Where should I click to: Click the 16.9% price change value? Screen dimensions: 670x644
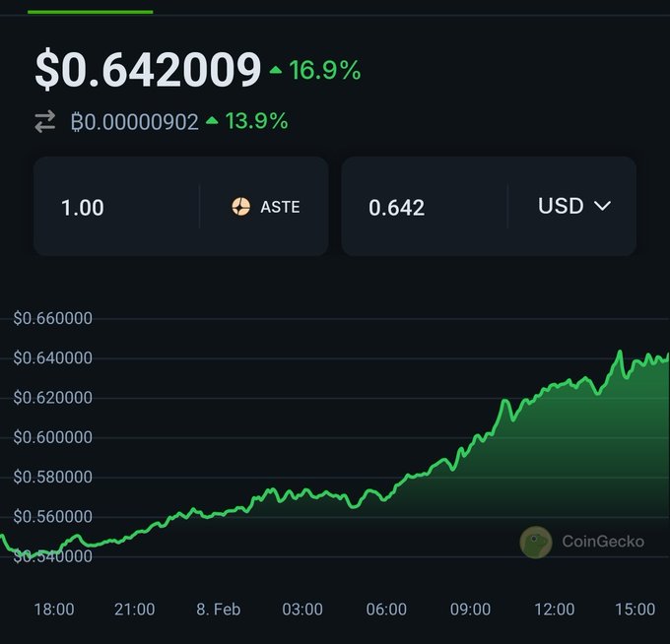pos(325,71)
